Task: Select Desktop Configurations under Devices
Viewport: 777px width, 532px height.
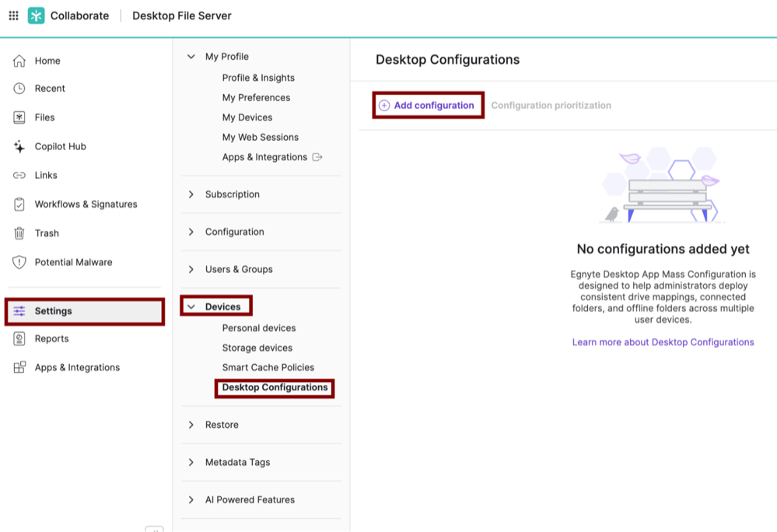Action: click(275, 387)
